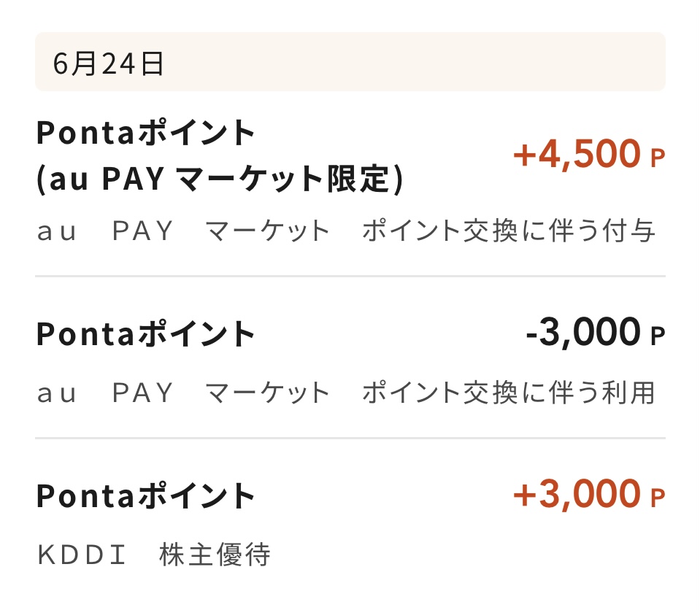
Task: Tap the orange P icon beside +4,500
Action: [x=658, y=158]
